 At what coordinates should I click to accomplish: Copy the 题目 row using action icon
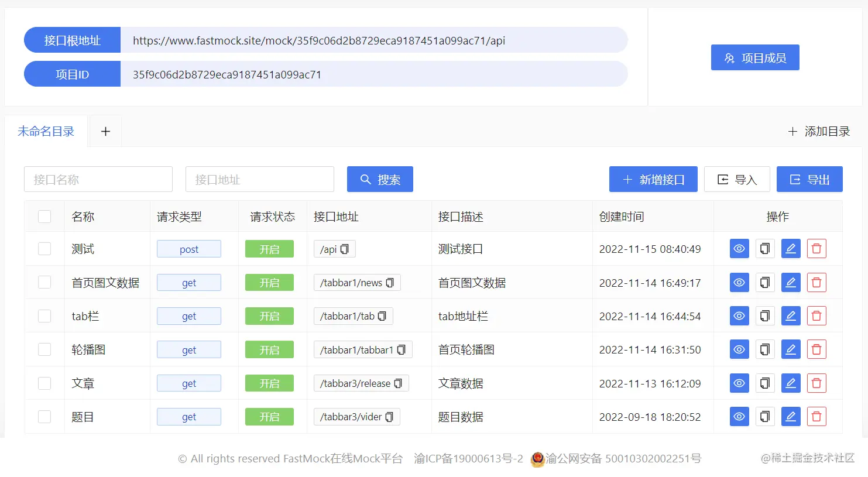point(765,417)
